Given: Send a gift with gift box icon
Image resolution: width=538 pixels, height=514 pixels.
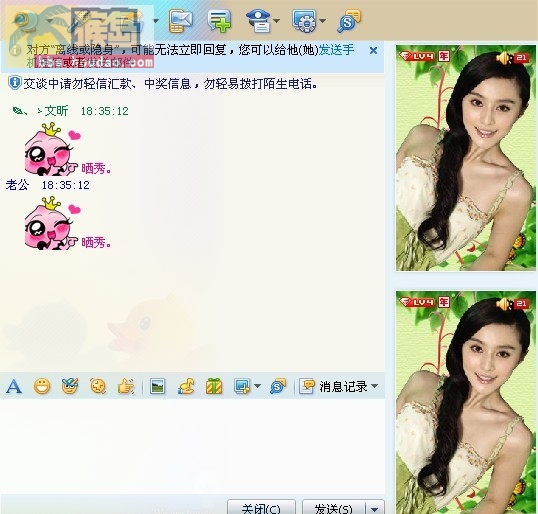Looking at the screenshot, I should click(214, 387).
